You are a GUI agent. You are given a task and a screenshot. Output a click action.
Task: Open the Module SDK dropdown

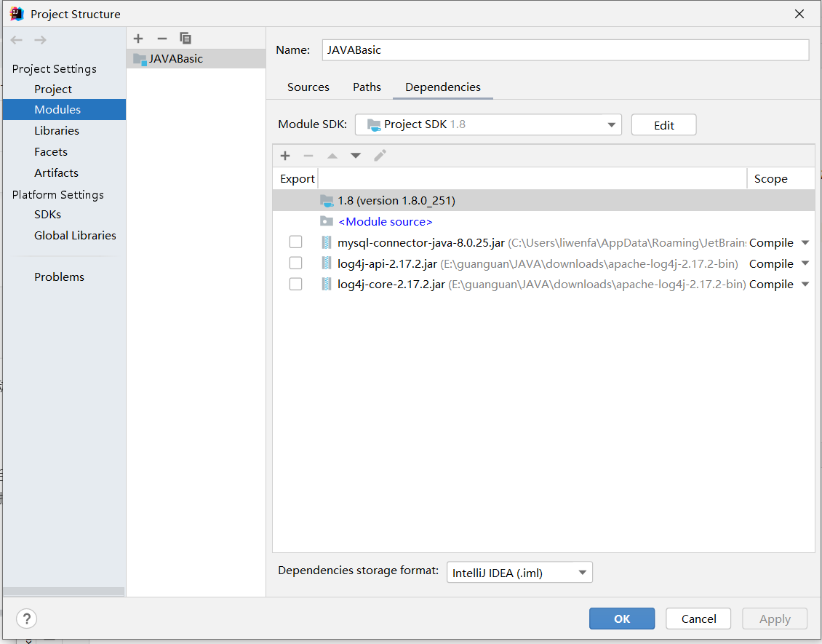488,124
